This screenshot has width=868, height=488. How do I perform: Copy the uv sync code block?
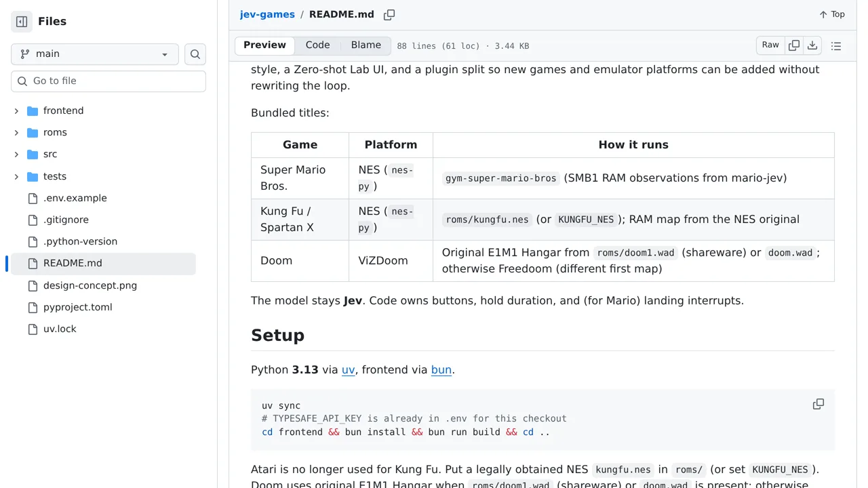pos(818,404)
